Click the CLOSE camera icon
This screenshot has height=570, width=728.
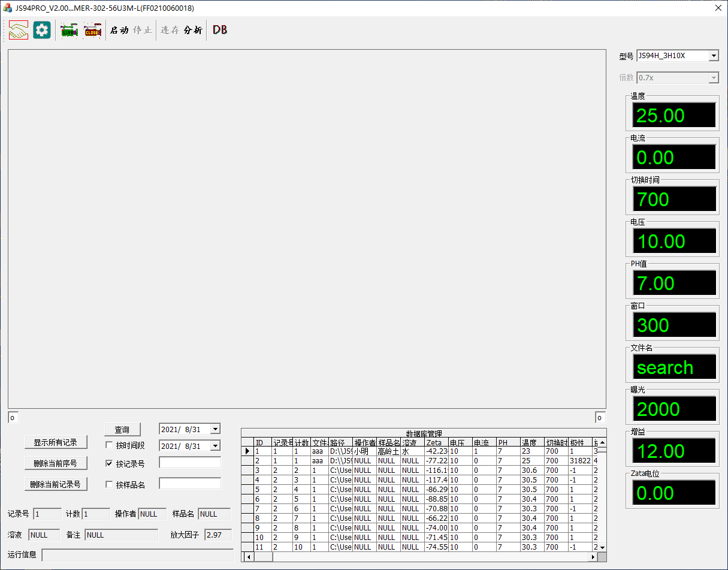pyautogui.click(x=92, y=31)
